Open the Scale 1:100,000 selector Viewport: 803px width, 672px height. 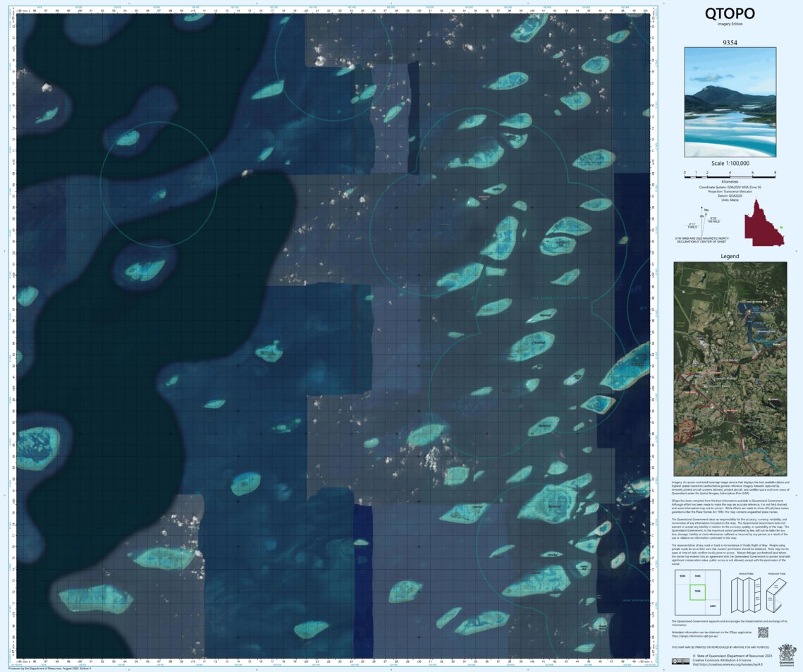point(730,163)
